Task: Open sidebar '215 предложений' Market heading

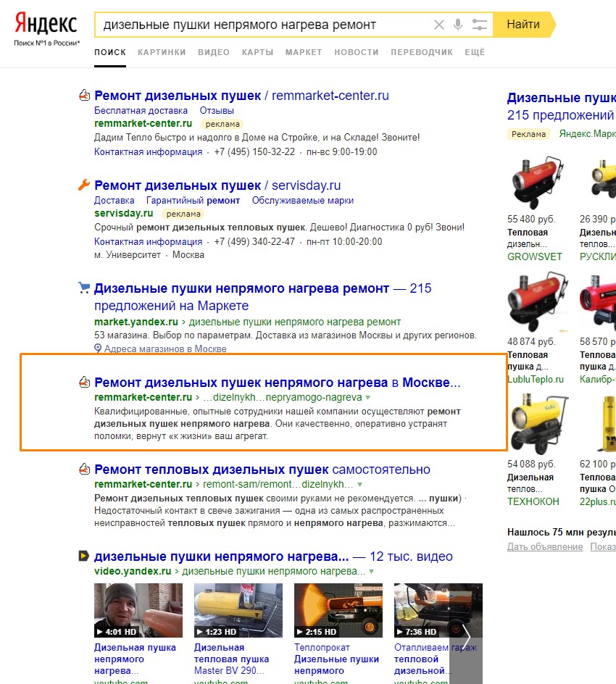Action: point(561,115)
